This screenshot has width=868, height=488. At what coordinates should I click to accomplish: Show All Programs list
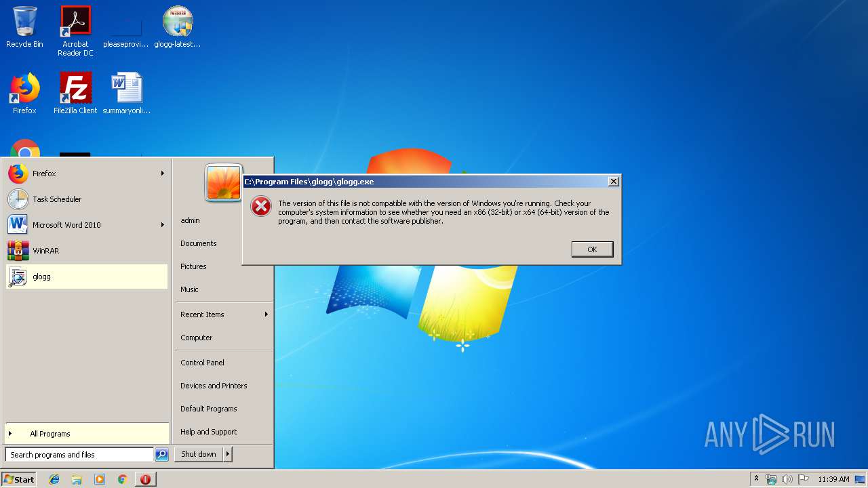[87, 434]
